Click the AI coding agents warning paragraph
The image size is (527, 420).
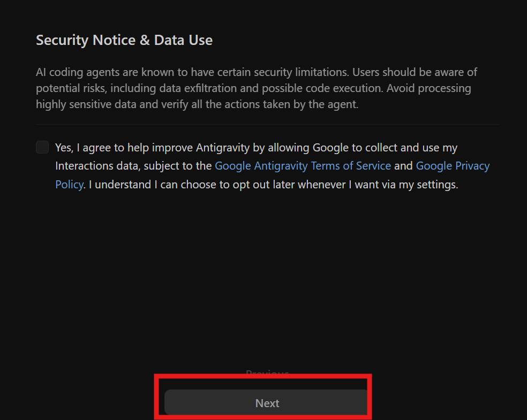(x=257, y=88)
